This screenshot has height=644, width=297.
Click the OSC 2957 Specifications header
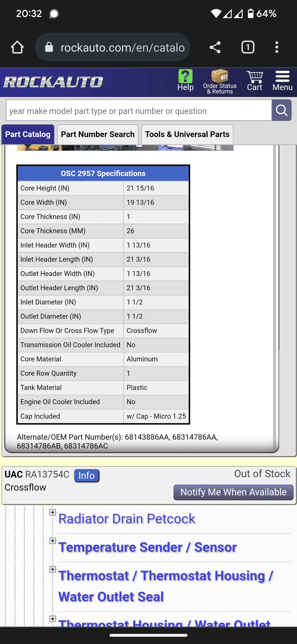coord(103,173)
